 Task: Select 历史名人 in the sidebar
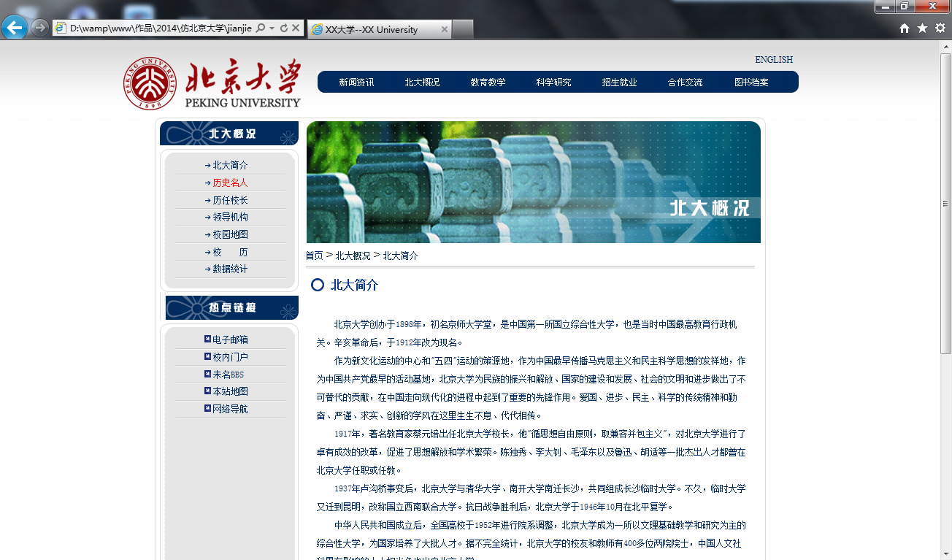(230, 183)
